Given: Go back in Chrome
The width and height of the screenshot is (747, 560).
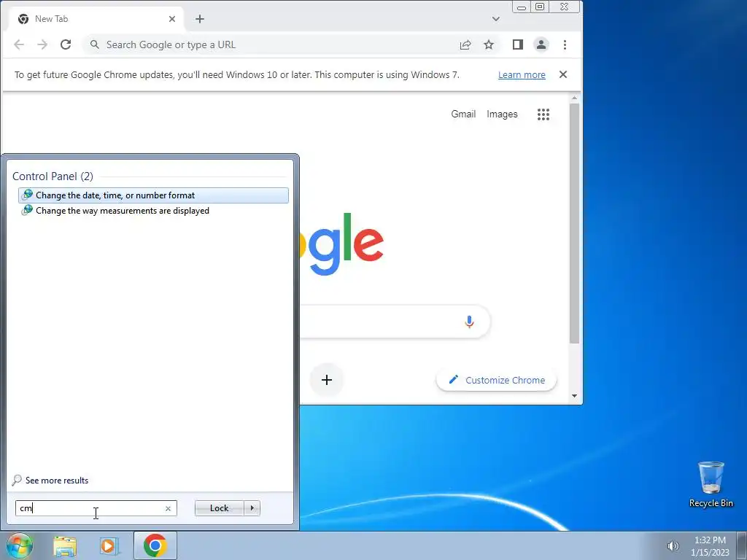Looking at the screenshot, I should click(19, 44).
